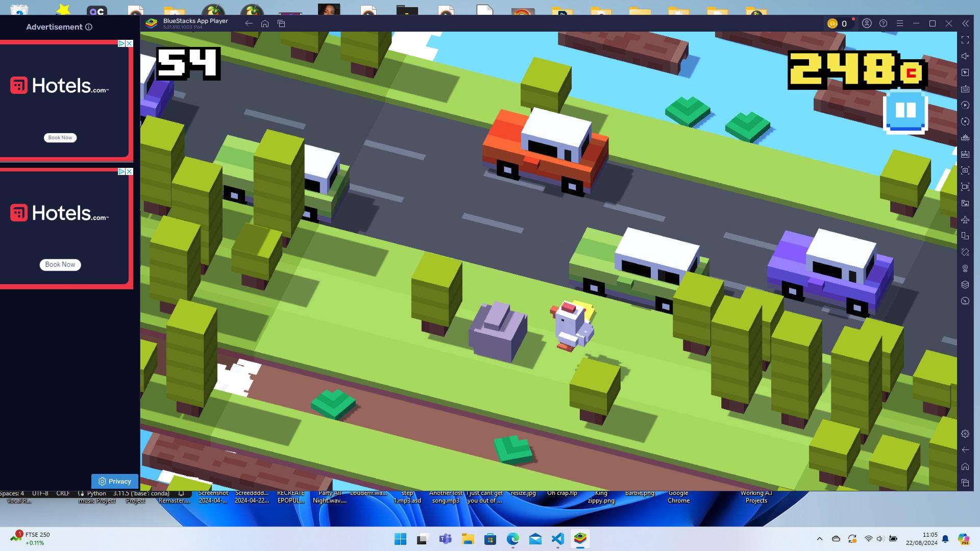
Task: Open Mail app from taskbar
Action: [x=535, y=539]
